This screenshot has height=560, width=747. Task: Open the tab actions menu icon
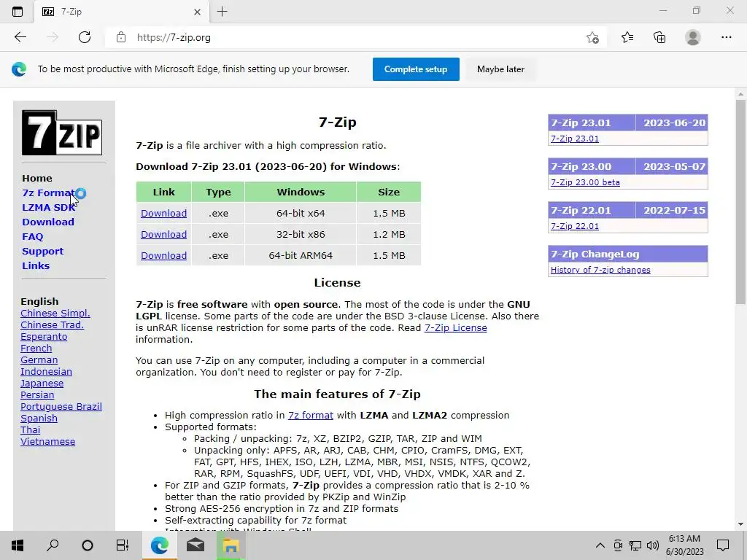18,12
